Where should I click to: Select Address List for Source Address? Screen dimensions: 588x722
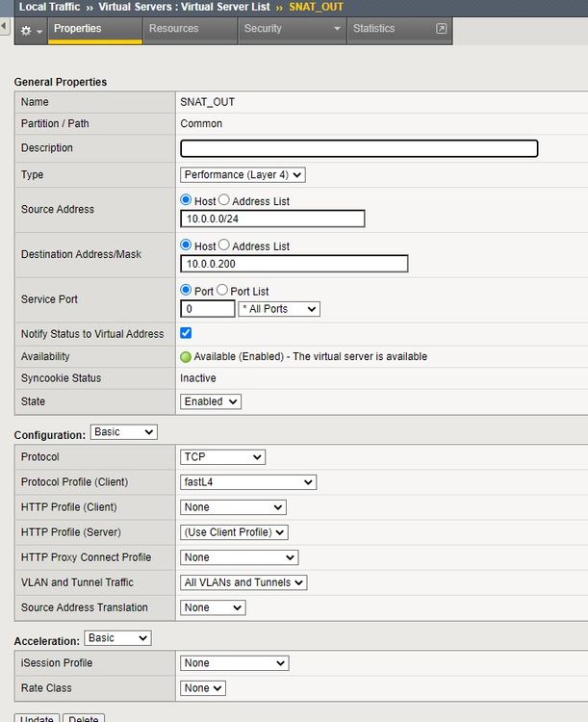point(224,200)
